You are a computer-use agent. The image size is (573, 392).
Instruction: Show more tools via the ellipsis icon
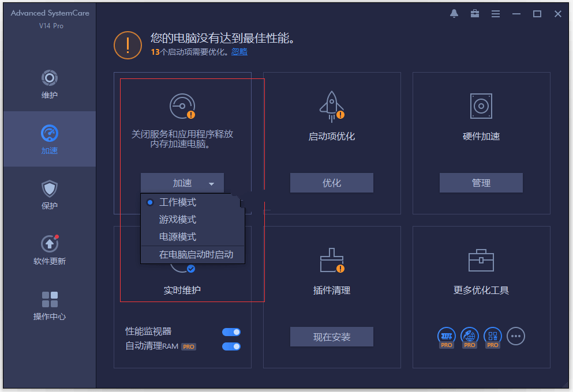tap(516, 336)
